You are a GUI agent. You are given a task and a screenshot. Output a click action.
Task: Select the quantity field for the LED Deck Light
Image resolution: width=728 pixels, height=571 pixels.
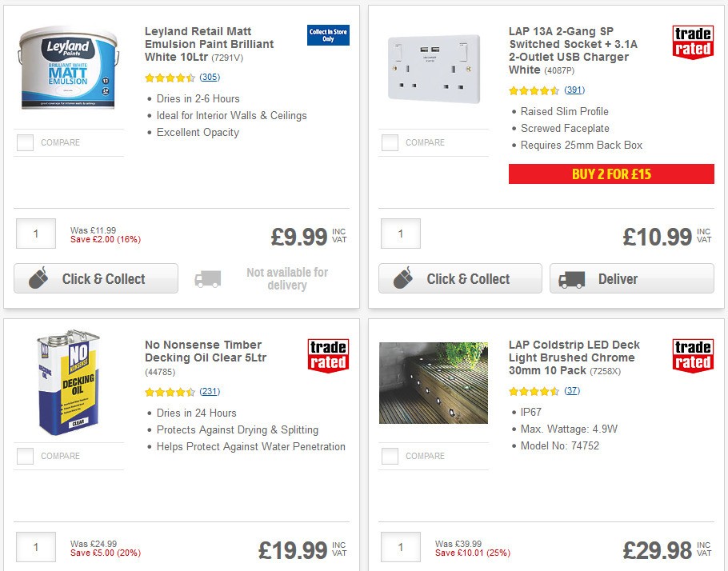click(400, 548)
